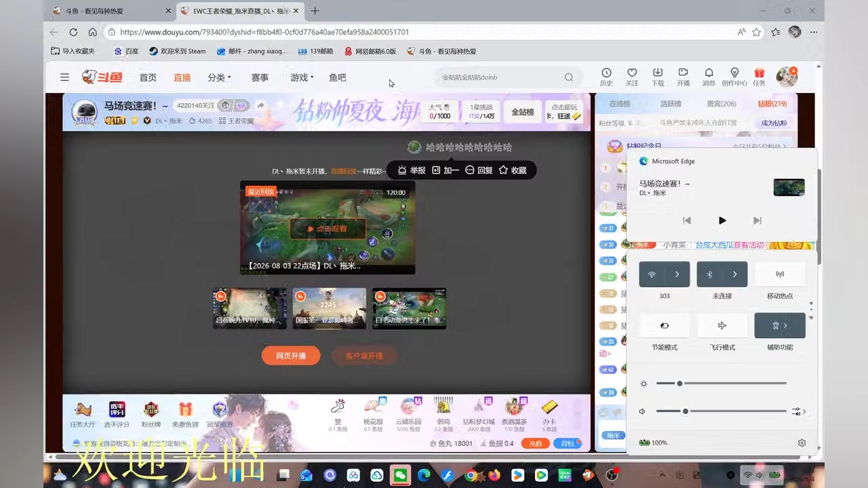Expand Bluetooth devices arrow
Screen dimensions: 868x488
click(735, 274)
